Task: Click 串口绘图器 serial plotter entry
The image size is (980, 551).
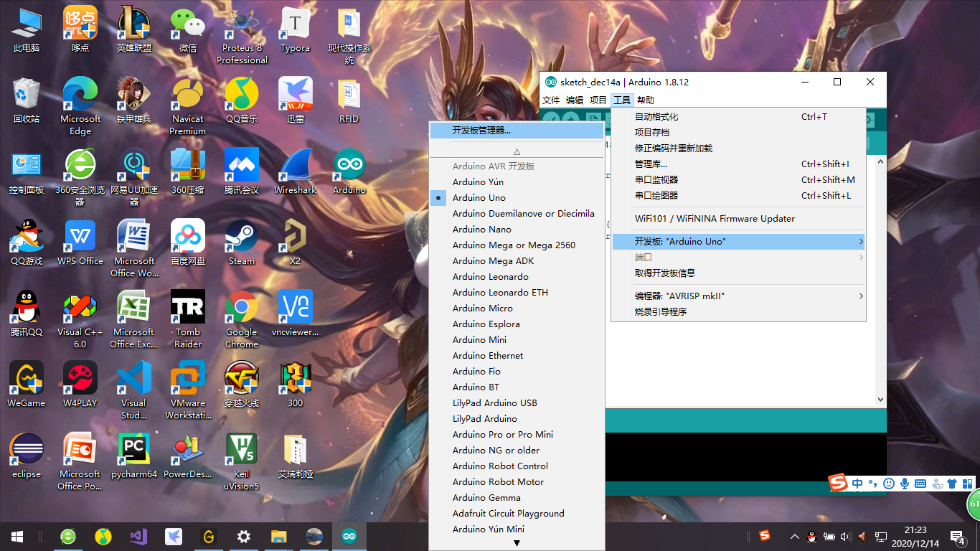Action: point(738,195)
